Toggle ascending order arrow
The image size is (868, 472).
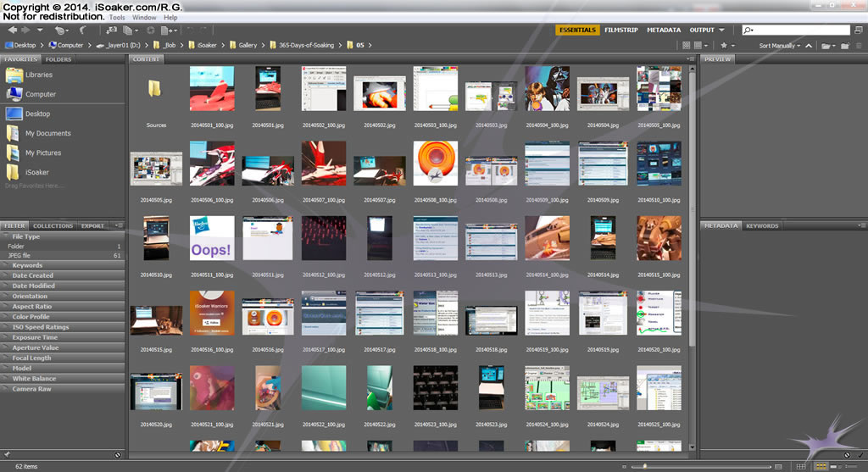809,46
